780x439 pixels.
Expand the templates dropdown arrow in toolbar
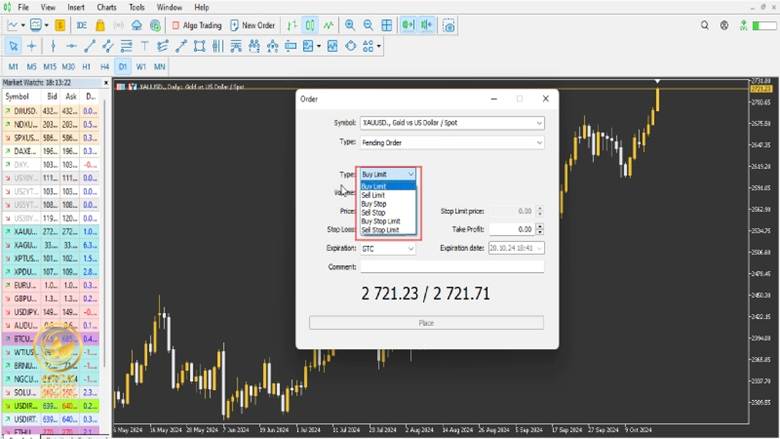point(46,25)
